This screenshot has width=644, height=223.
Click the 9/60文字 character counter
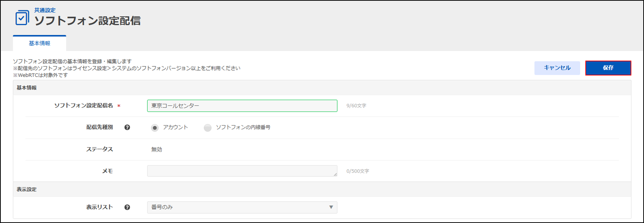356,106
